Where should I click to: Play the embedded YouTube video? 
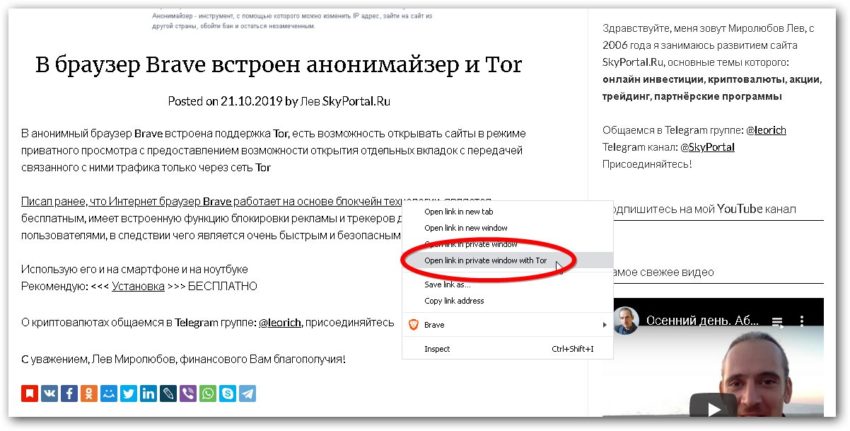710,408
